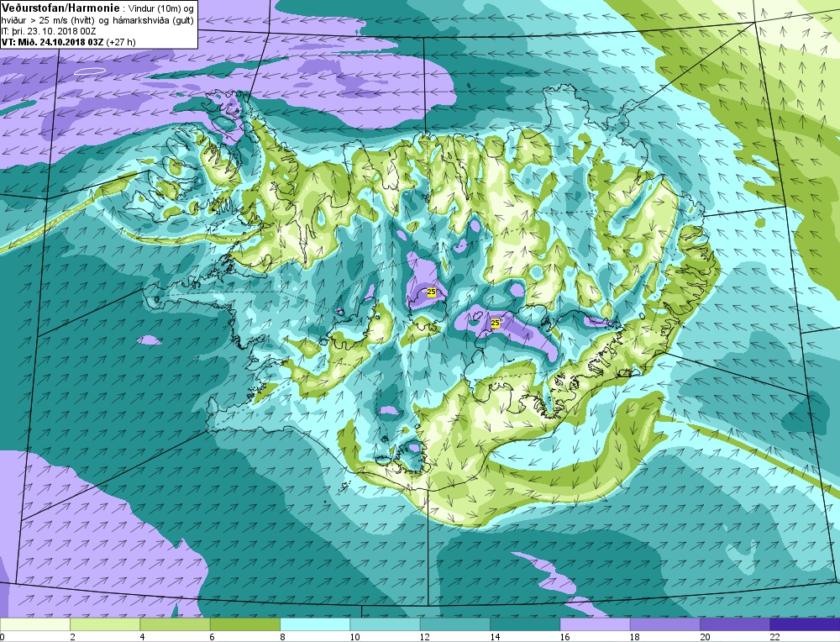Click the legend scale value "18"
Viewport: 840px width, 642px height.
(634, 637)
